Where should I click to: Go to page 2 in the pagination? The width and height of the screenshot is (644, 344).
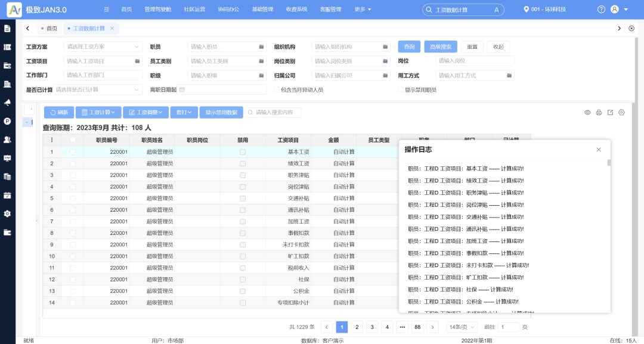[x=358, y=327]
